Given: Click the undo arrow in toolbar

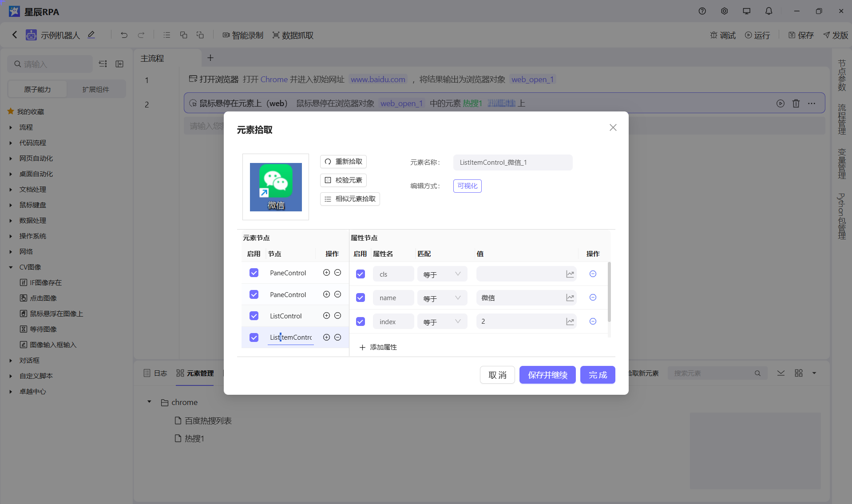Looking at the screenshot, I should pyautogui.click(x=124, y=35).
